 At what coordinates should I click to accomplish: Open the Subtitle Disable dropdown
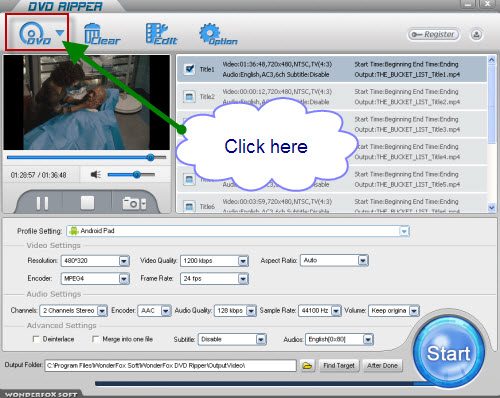232,339
